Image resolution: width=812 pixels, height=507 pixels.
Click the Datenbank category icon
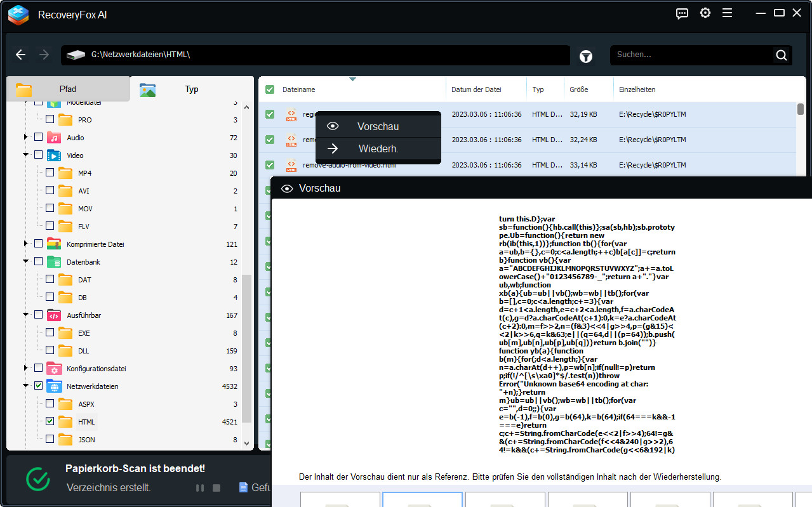click(55, 262)
